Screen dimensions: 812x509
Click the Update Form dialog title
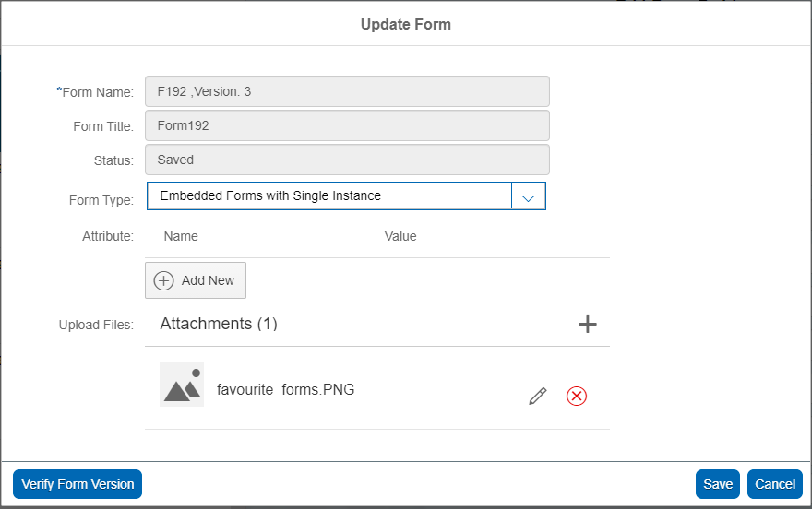point(406,24)
